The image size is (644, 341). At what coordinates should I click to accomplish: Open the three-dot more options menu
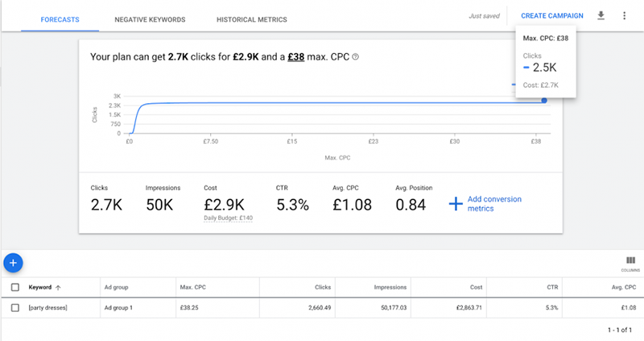(625, 15)
